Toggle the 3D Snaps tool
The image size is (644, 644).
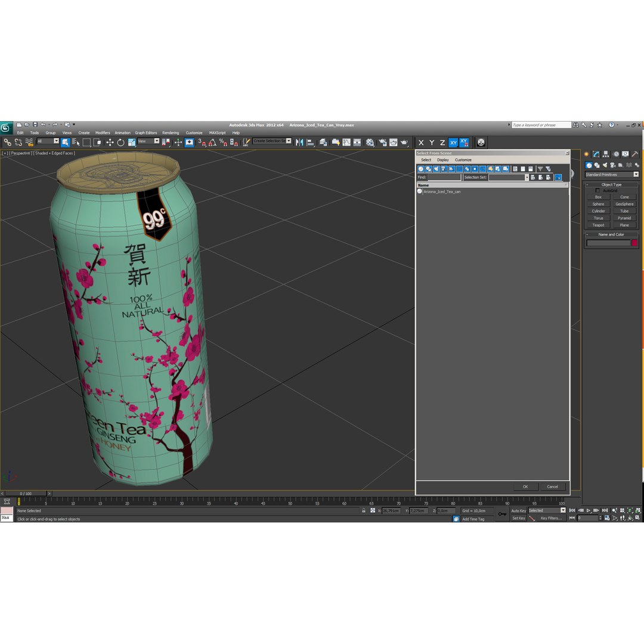point(202,143)
